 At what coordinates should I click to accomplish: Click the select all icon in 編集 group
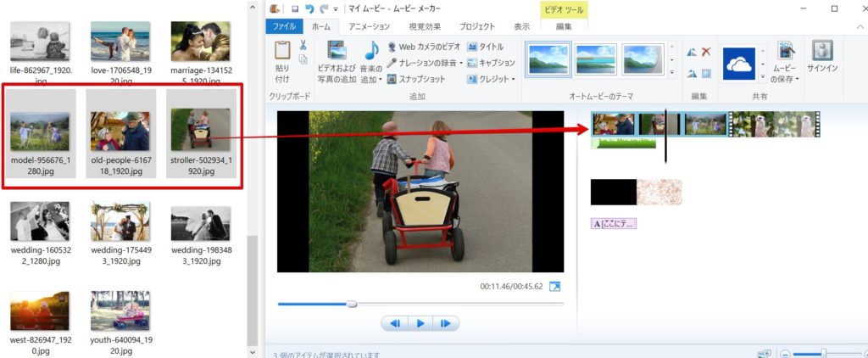pyautogui.click(x=706, y=73)
